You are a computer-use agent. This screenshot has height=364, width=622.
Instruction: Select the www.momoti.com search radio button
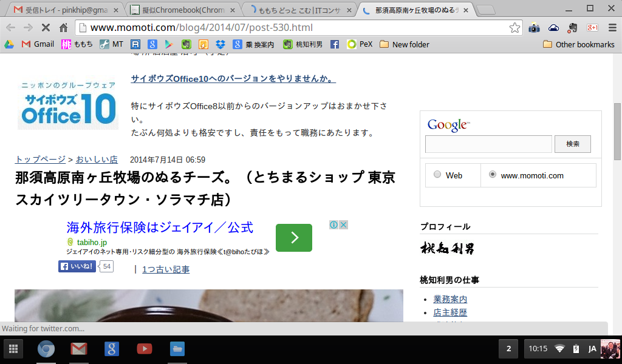coord(492,174)
